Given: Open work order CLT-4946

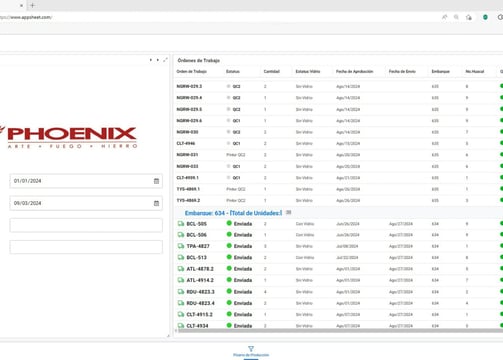Looking at the screenshot, I should [186, 143].
